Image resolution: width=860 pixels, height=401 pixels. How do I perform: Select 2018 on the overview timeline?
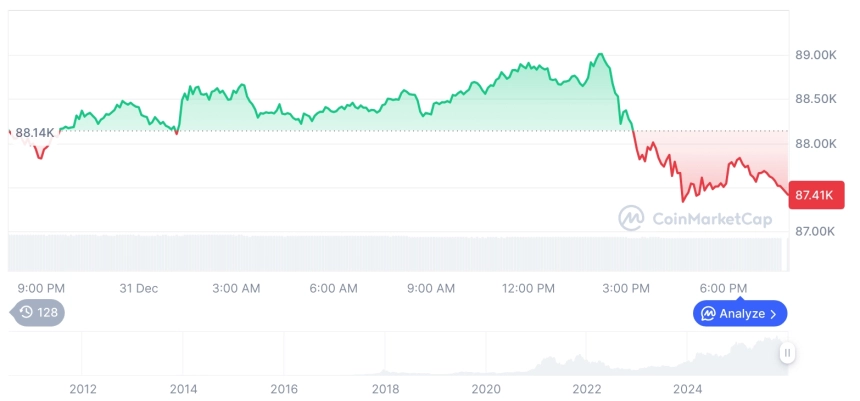[x=385, y=388]
